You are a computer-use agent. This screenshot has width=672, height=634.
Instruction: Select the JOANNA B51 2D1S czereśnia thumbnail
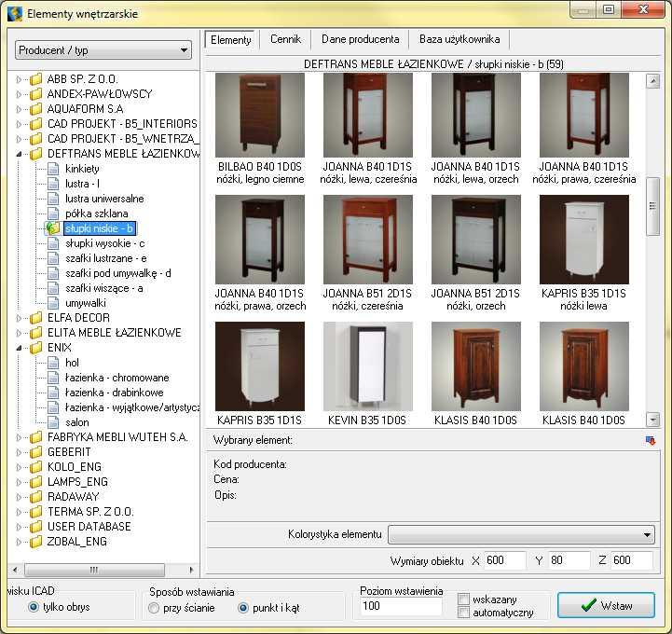[368, 240]
